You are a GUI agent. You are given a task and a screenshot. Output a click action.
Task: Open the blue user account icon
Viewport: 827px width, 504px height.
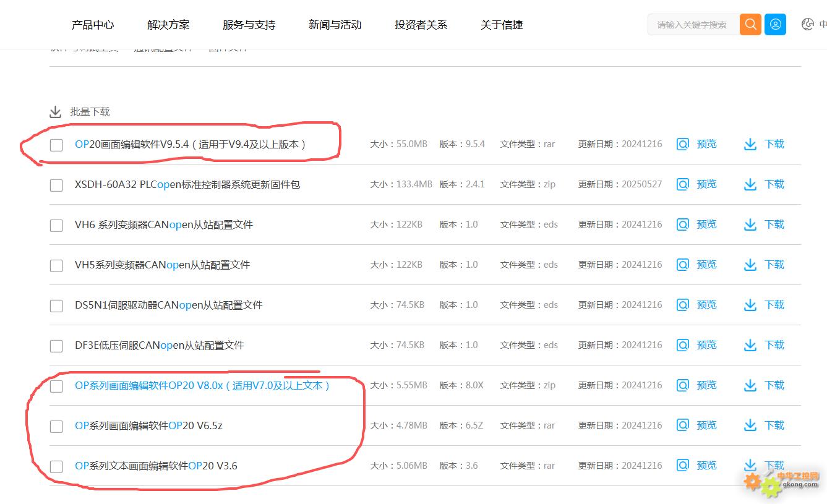[775, 25]
